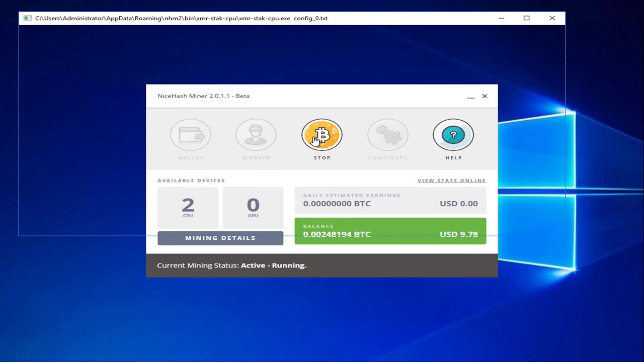Maximize the xmr-stak-cpu console window
Image resolution: width=644 pixels, height=362 pixels.
pyautogui.click(x=527, y=18)
